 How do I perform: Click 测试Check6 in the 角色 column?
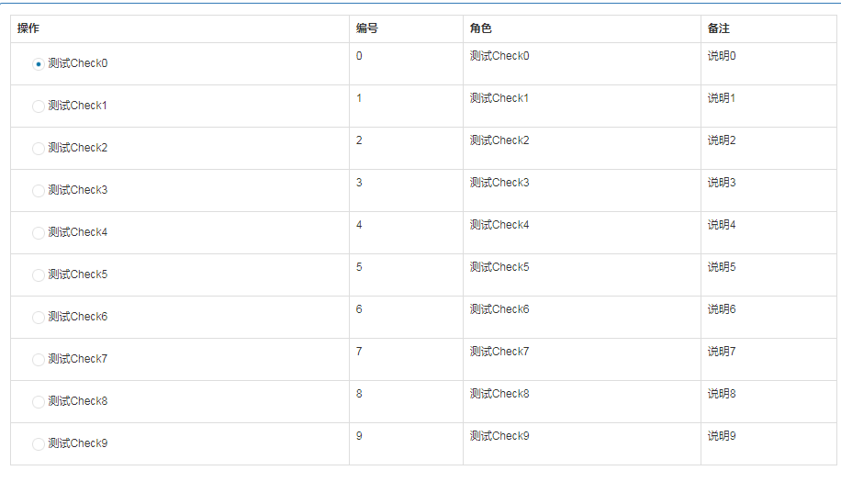pyautogui.click(x=499, y=309)
